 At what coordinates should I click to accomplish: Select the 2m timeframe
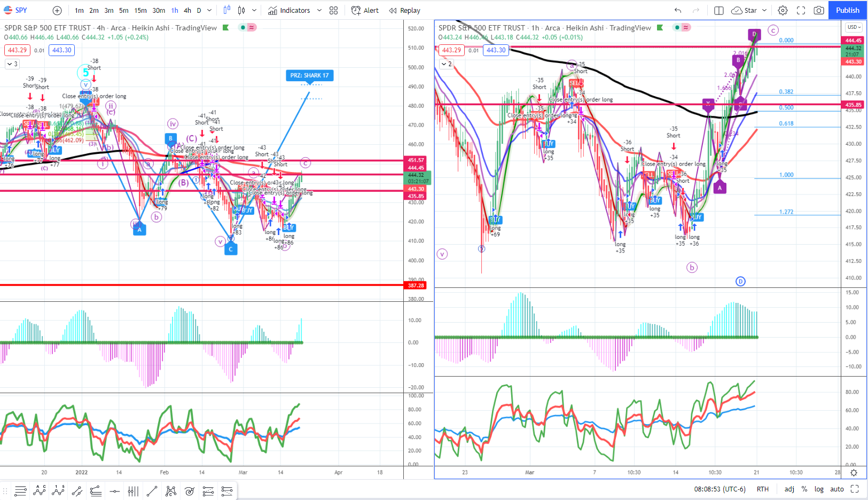pyautogui.click(x=94, y=10)
